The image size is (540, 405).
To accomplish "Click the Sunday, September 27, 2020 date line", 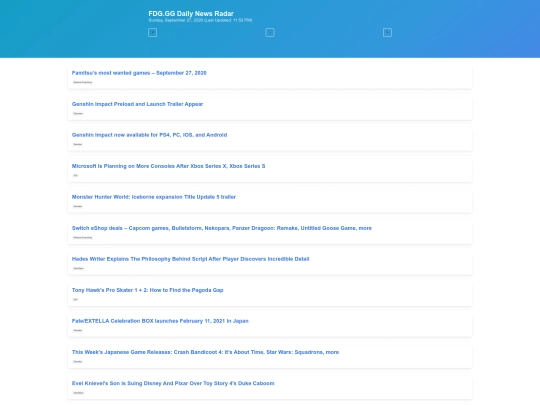I will click(x=200, y=20).
